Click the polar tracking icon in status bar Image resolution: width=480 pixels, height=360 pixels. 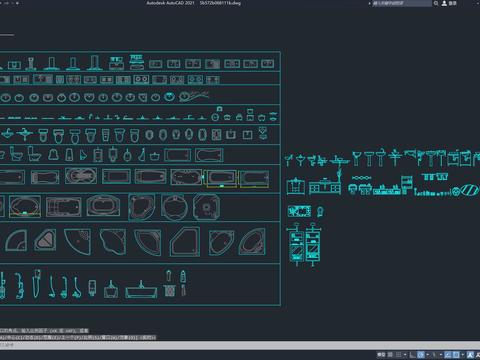tap(421, 355)
